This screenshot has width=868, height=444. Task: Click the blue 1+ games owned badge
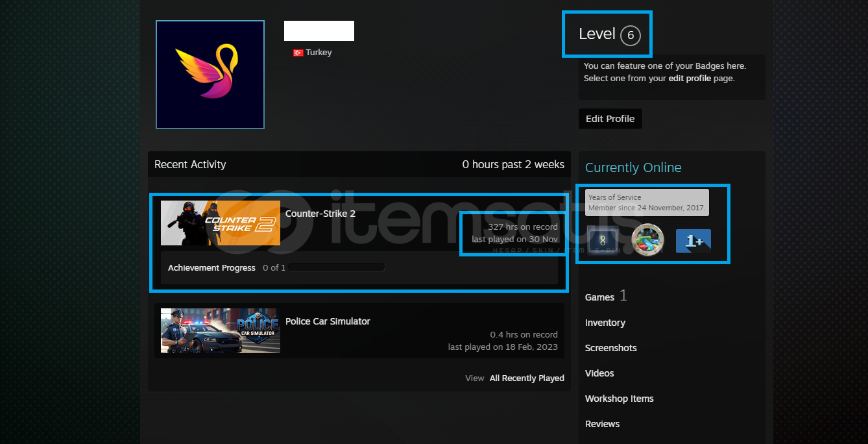tap(693, 241)
